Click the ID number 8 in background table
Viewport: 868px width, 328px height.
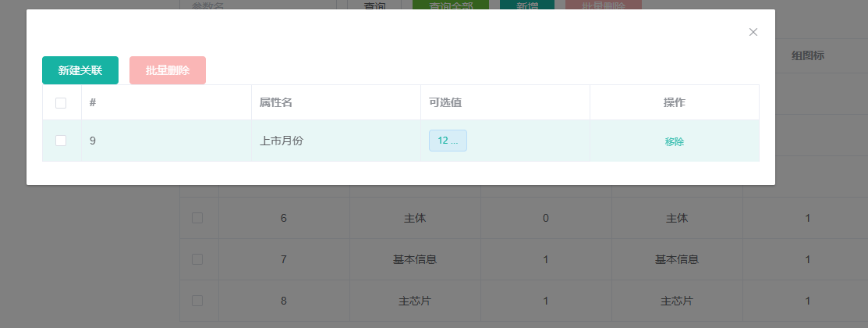click(283, 301)
